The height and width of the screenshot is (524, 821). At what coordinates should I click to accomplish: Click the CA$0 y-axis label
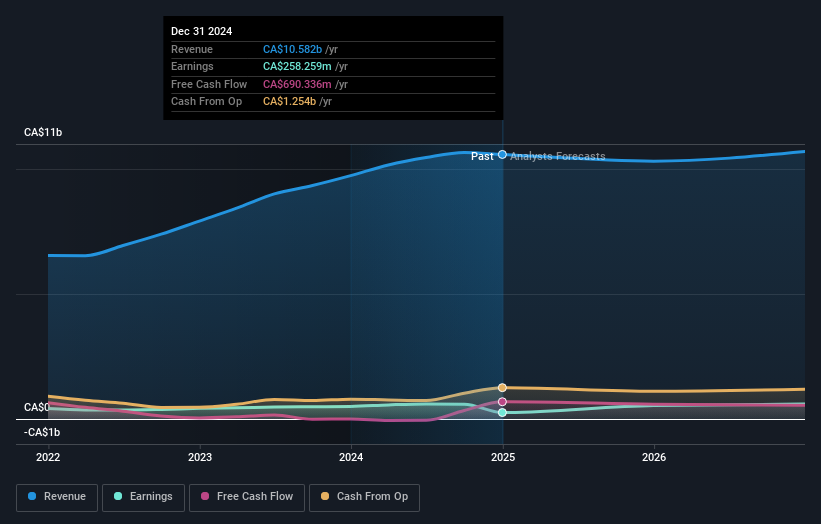[37, 407]
